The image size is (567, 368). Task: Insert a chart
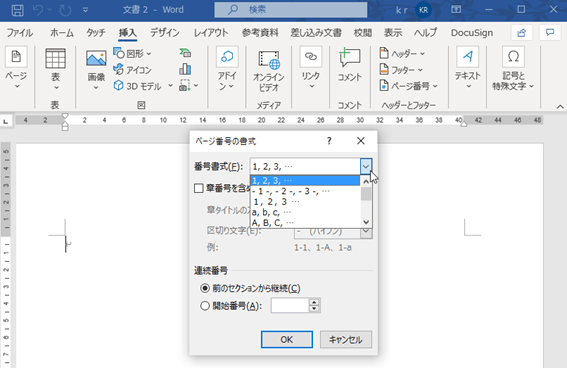[x=185, y=69]
